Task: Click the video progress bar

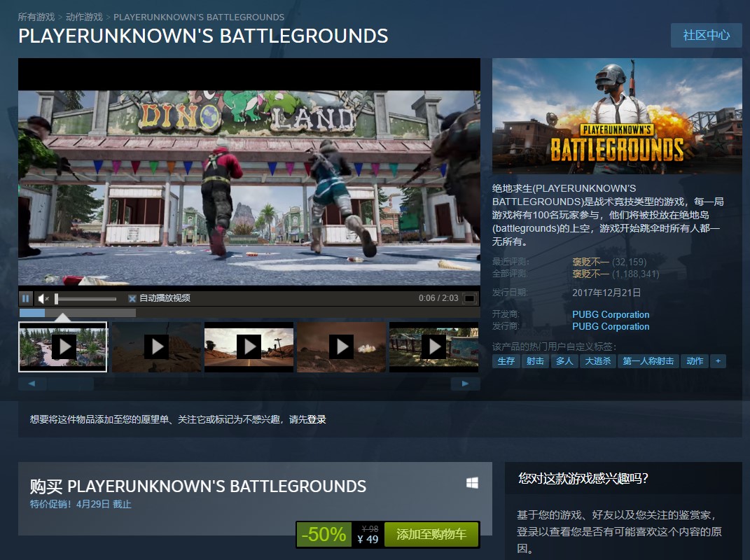Action: click(77, 313)
